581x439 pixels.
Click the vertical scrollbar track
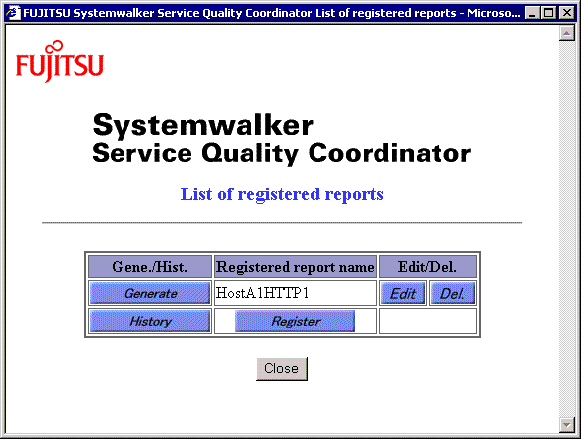[567, 229]
